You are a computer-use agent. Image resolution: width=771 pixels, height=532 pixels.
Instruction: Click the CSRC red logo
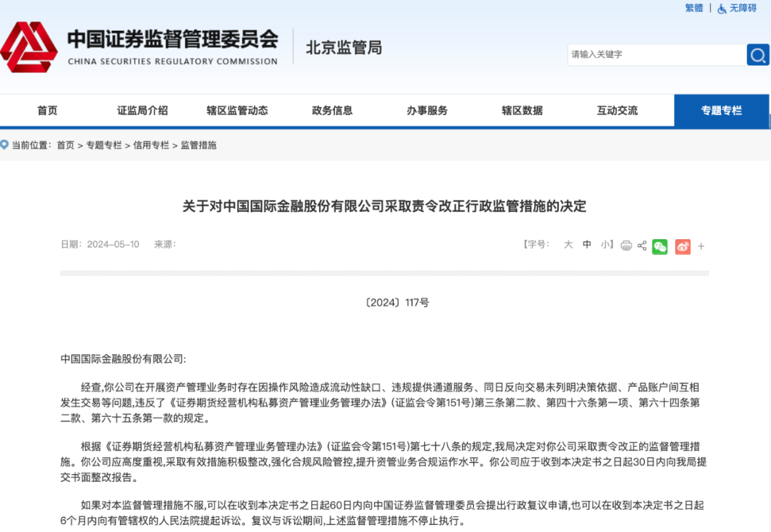click(29, 47)
